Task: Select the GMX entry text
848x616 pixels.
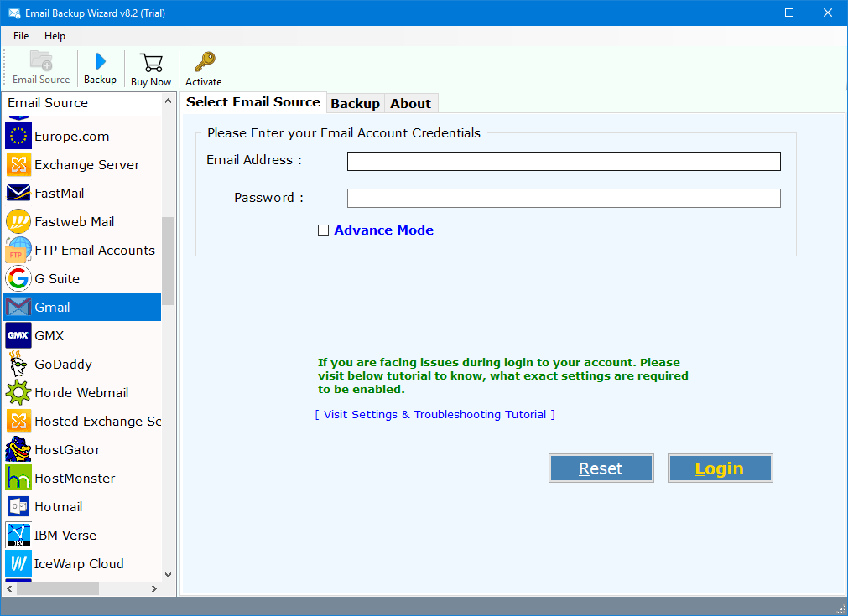Action: 49,336
